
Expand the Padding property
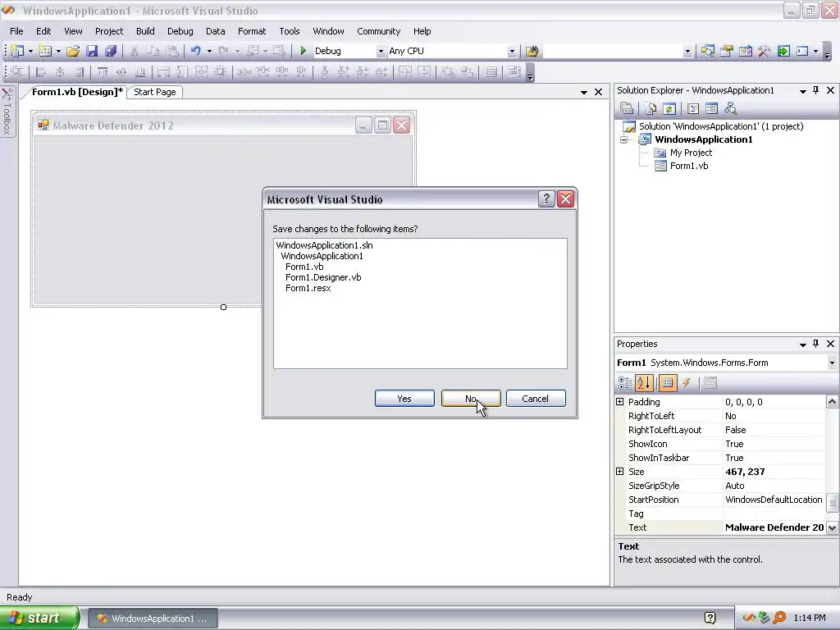point(620,402)
